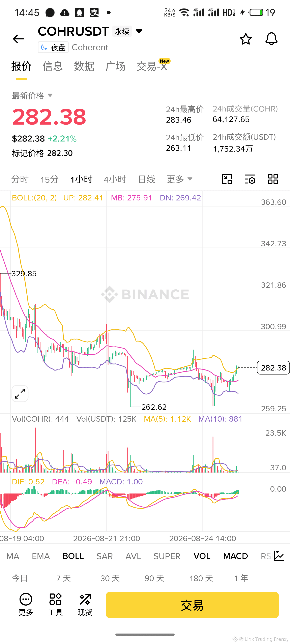Tap 24h成交额 value 1,752.34万

click(233, 149)
